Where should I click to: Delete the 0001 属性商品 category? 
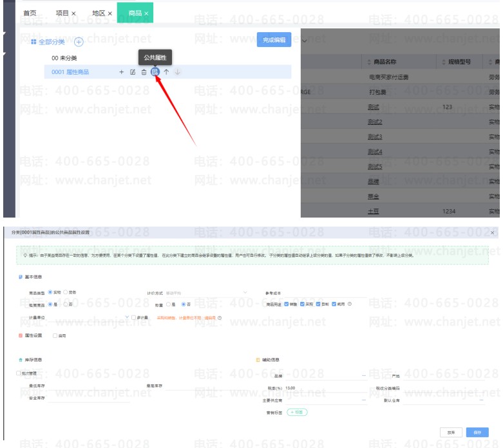[x=144, y=72]
